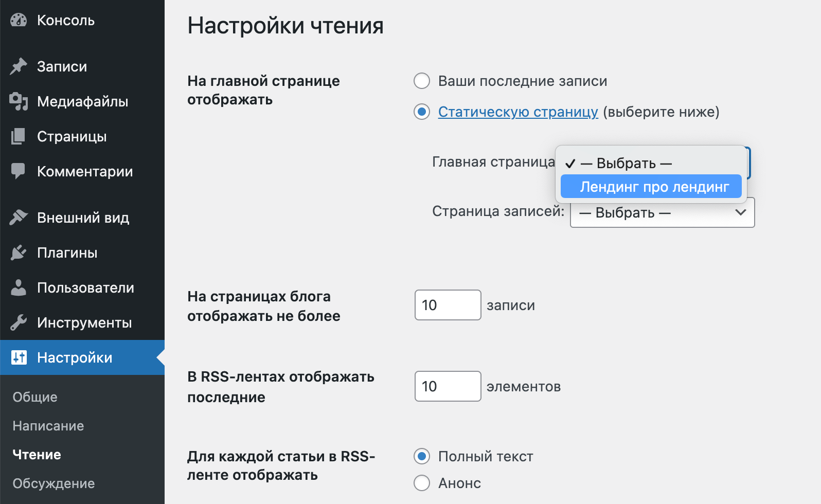Screen dimensions: 821x504
Task: Click the Плагины plug icon
Action: 19,253
